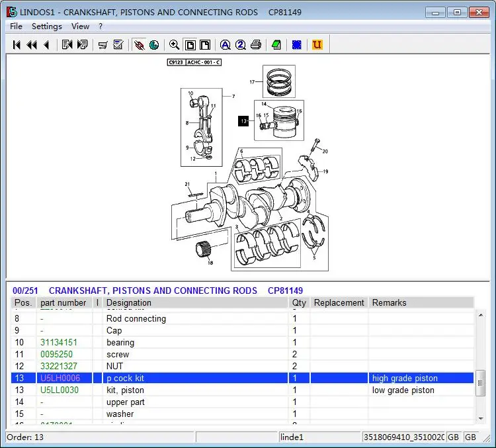Viewport: 496px width, 448px height.
Task: Click the framed single page view icon
Action: pos(190,45)
